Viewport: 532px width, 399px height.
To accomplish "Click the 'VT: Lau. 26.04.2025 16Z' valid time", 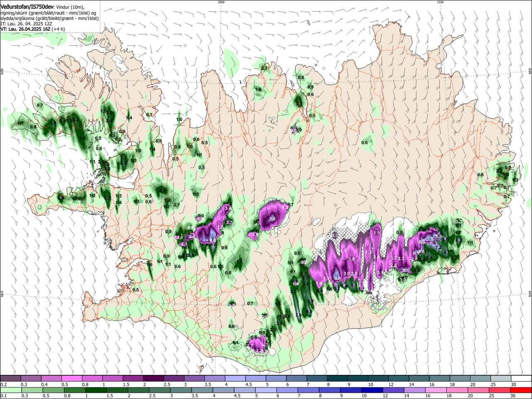I will [25, 29].
